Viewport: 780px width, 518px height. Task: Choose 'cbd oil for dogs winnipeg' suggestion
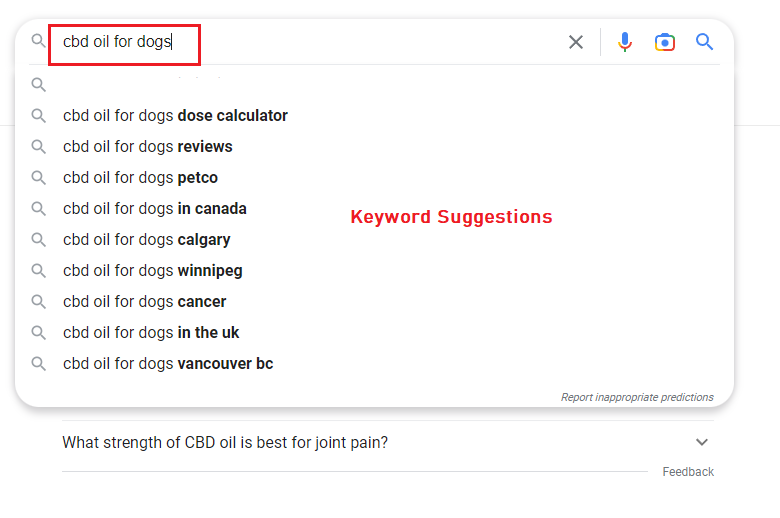tap(153, 271)
